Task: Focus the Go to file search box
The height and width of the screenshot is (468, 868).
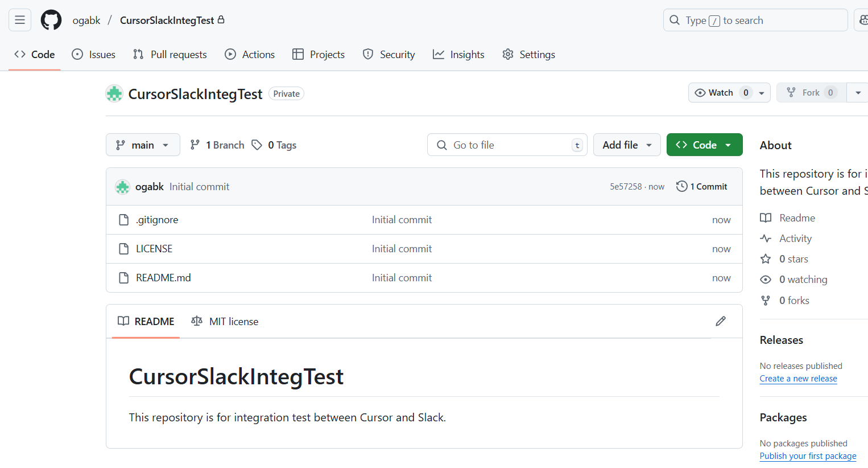Action: (x=506, y=145)
